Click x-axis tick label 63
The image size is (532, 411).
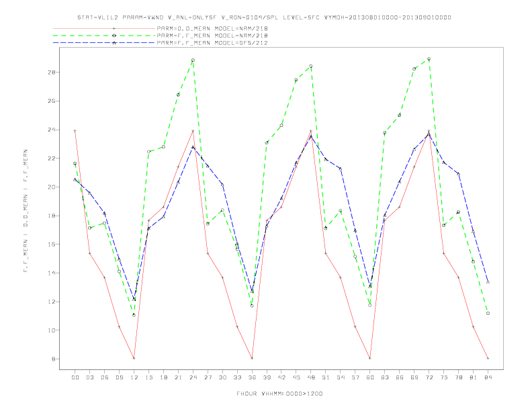point(385,377)
